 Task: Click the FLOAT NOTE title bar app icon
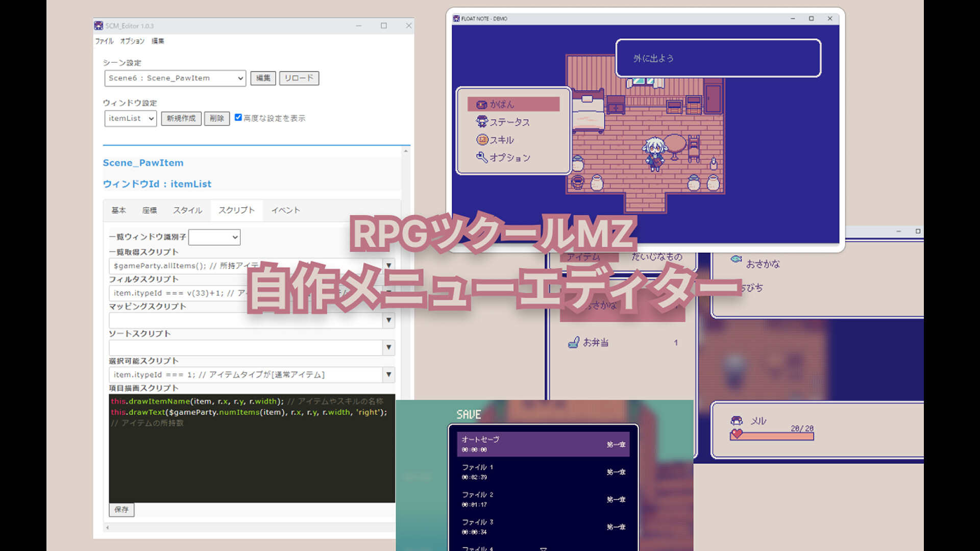456,18
